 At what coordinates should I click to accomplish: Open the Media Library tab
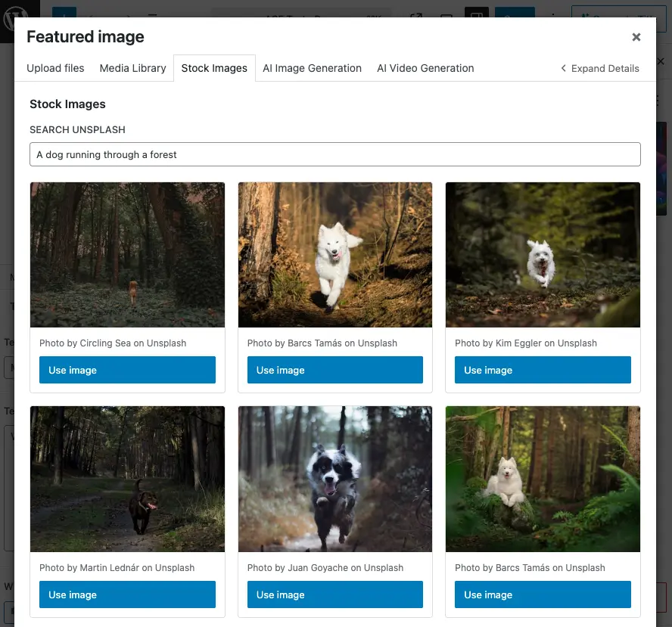(132, 68)
